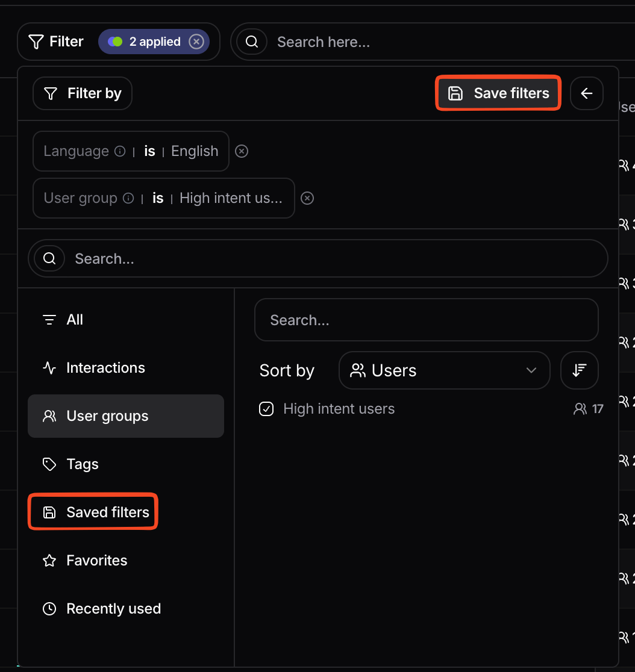Remove the Language filter
This screenshot has height=672, width=635.
point(242,151)
